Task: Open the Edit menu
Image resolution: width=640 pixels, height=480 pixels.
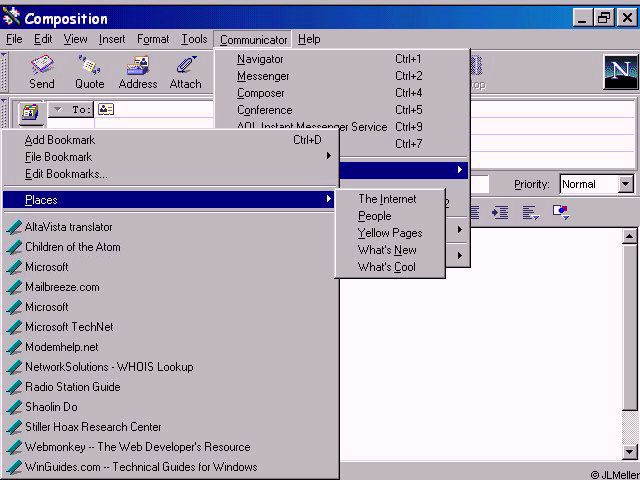Action: pos(43,39)
